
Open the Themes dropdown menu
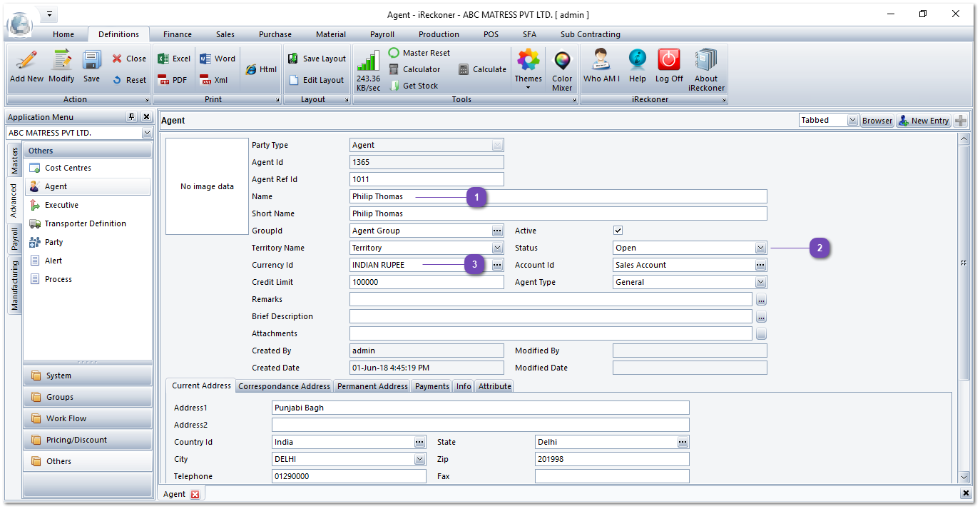tap(529, 71)
